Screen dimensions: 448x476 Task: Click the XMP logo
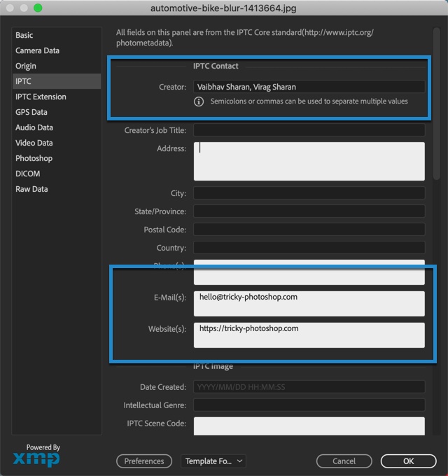coord(36,459)
